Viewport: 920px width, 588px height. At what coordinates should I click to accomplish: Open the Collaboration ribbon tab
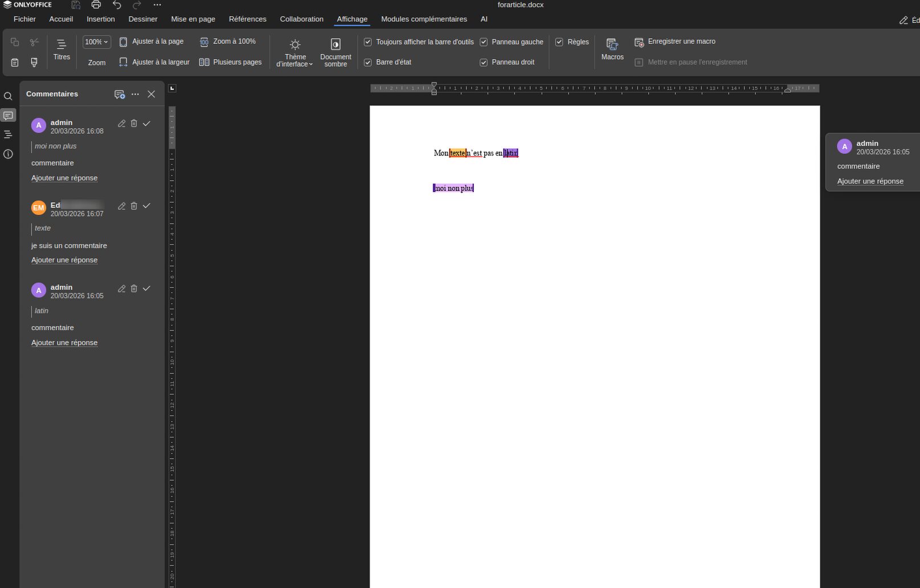(x=301, y=19)
